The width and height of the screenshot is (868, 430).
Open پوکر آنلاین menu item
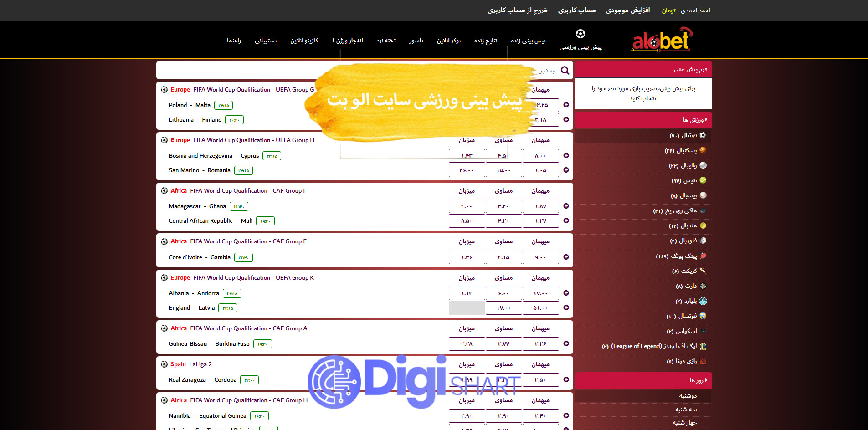449,41
